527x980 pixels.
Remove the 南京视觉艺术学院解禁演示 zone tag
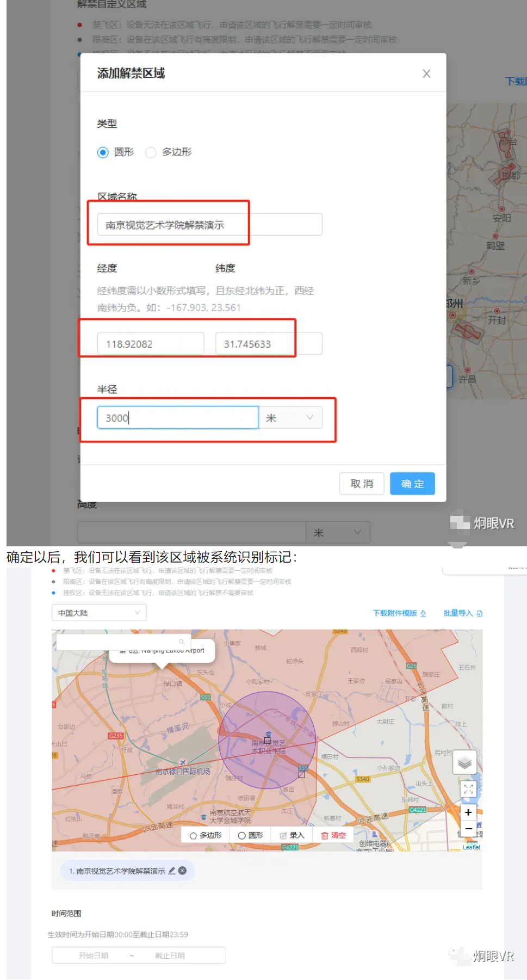(x=183, y=871)
